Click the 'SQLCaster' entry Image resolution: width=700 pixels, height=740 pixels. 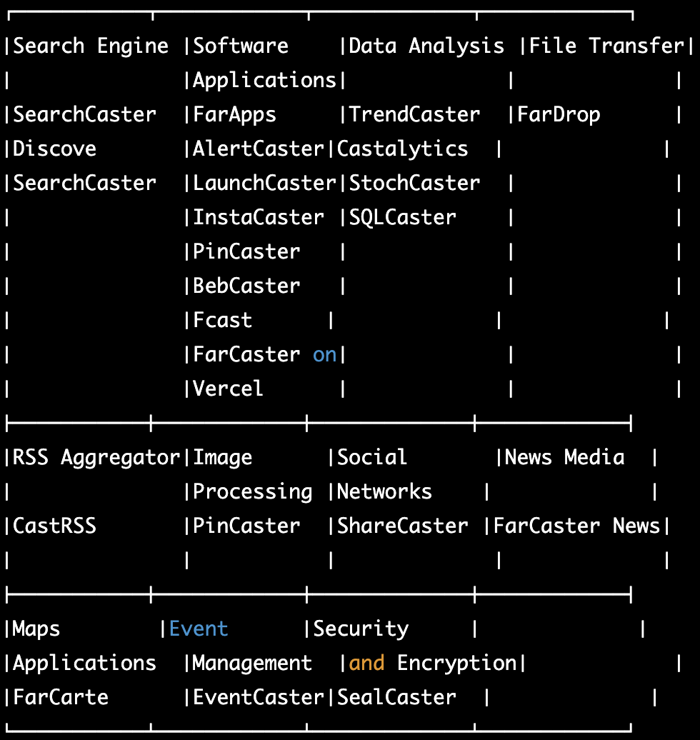pos(403,218)
